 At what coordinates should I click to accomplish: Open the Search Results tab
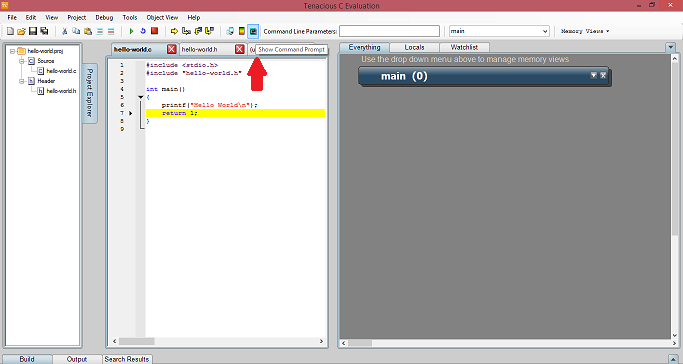[127, 359]
